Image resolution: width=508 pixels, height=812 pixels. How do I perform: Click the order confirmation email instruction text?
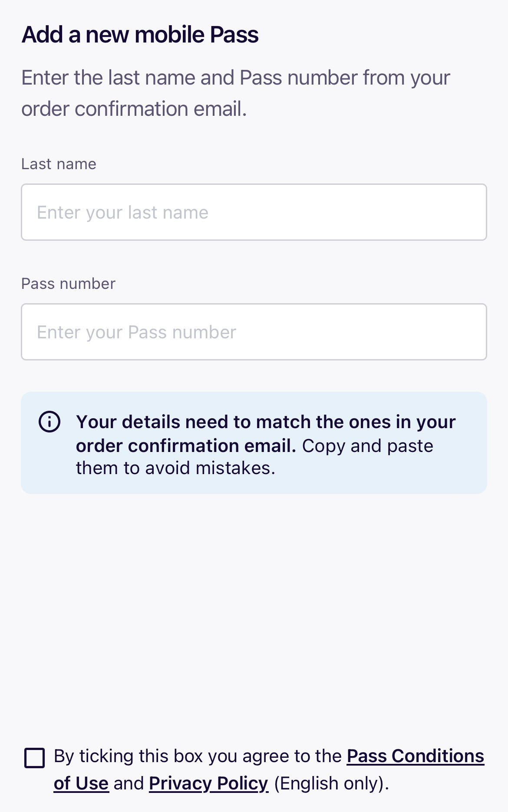pos(235,93)
